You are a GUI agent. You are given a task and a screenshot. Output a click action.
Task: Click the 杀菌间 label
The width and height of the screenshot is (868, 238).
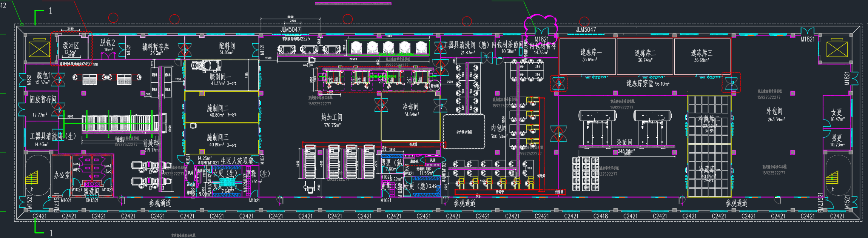click(x=624, y=142)
